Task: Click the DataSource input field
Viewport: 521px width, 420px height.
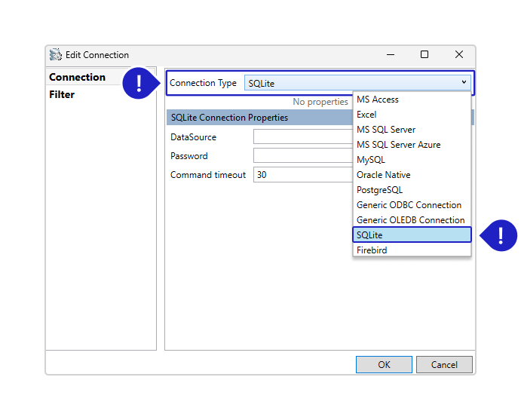Action: pos(302,137)
